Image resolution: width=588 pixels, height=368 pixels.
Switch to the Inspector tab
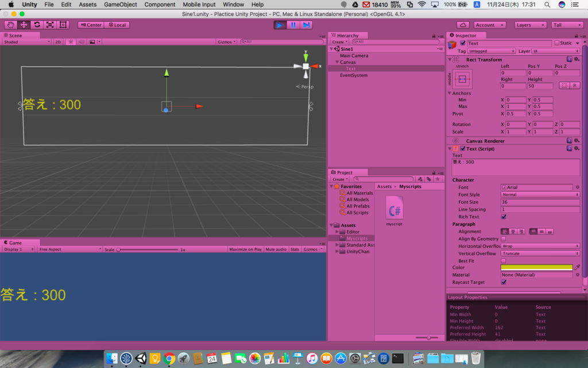point(466,35)
